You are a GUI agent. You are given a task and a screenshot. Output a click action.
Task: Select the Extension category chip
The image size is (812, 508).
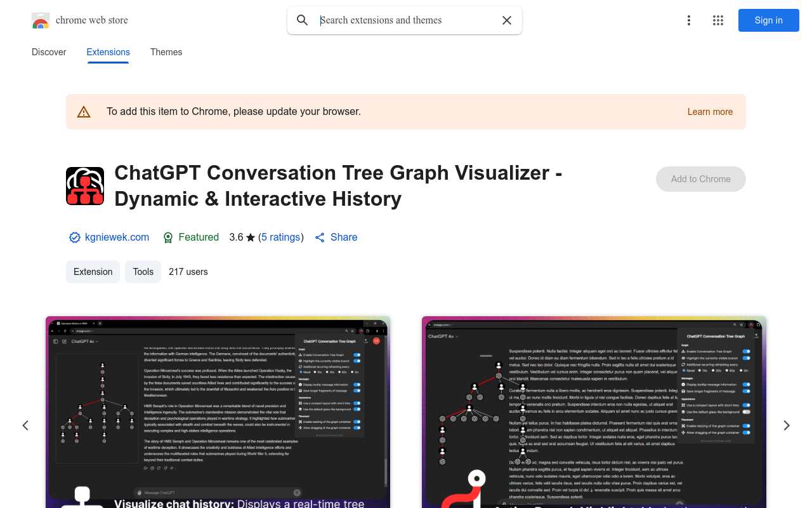(x=93, y=272)
